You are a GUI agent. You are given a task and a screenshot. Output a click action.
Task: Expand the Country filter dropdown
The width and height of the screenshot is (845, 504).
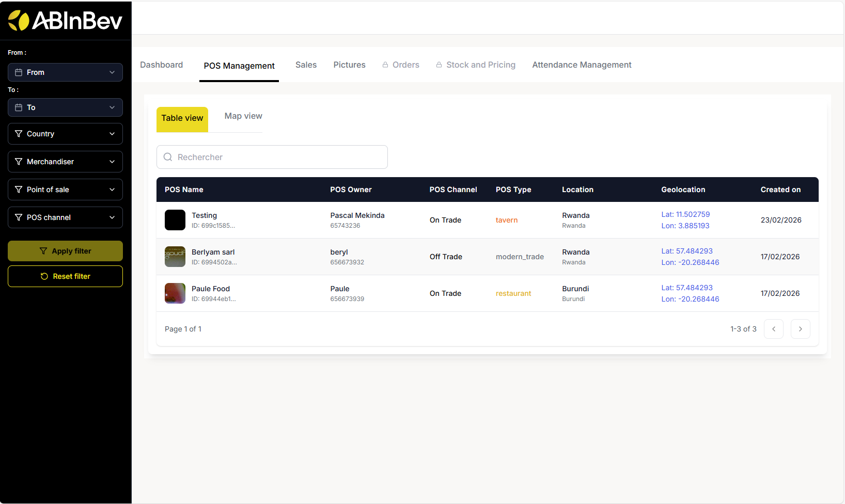tap(65, 134)
